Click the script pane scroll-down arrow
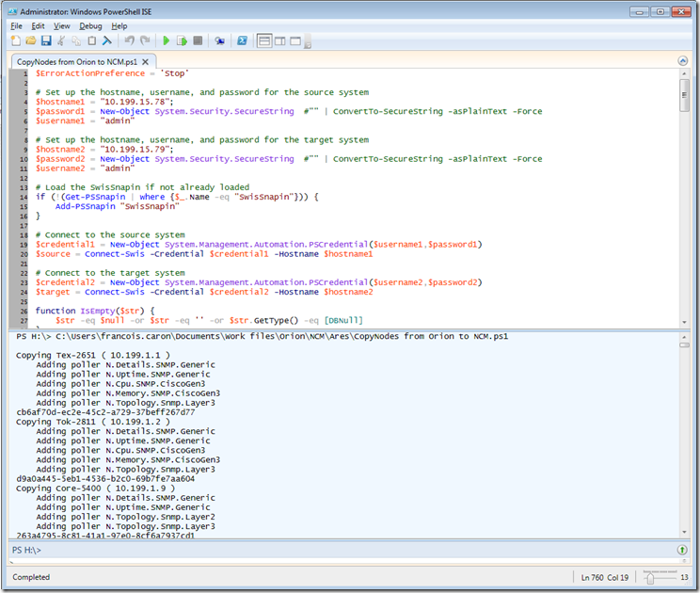This screenshot has height=593, width=700. pos(684,322)
